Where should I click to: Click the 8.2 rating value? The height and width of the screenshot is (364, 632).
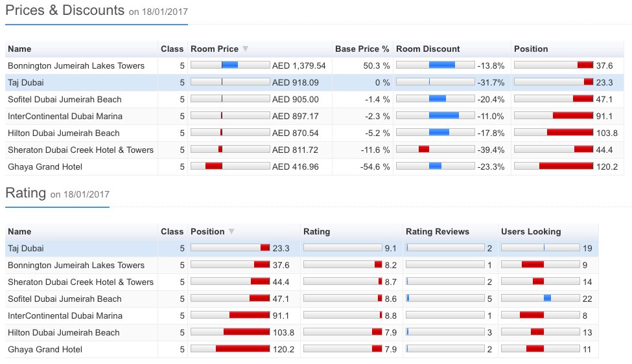pyautogui.click(x=390, y=266)
